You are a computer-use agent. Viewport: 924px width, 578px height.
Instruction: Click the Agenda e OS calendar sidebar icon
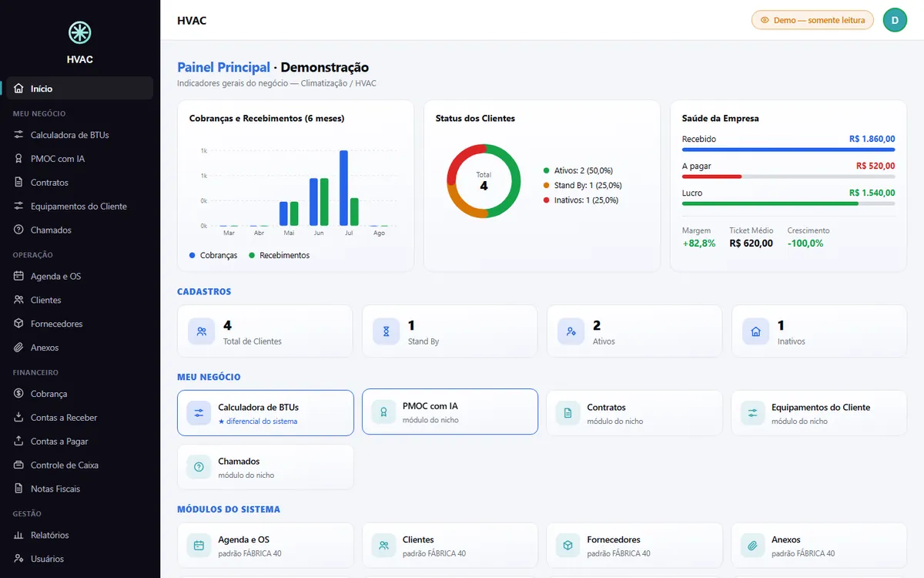(18, 276)
